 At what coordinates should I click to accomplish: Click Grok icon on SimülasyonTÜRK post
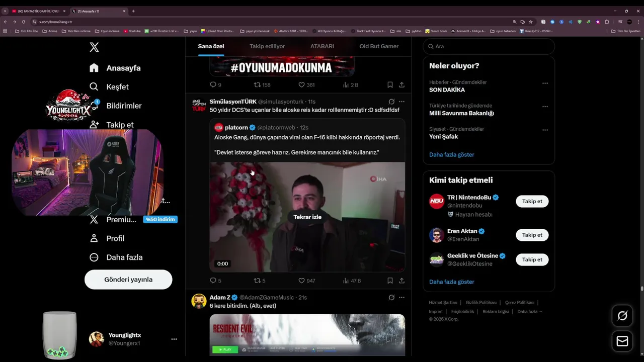click(391, 102)
